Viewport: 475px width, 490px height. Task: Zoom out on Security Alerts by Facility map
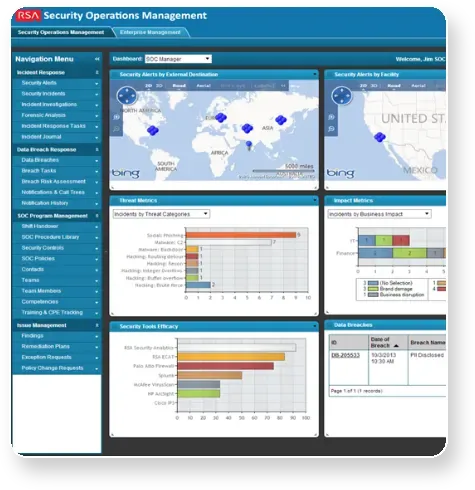tap(331, 129)
